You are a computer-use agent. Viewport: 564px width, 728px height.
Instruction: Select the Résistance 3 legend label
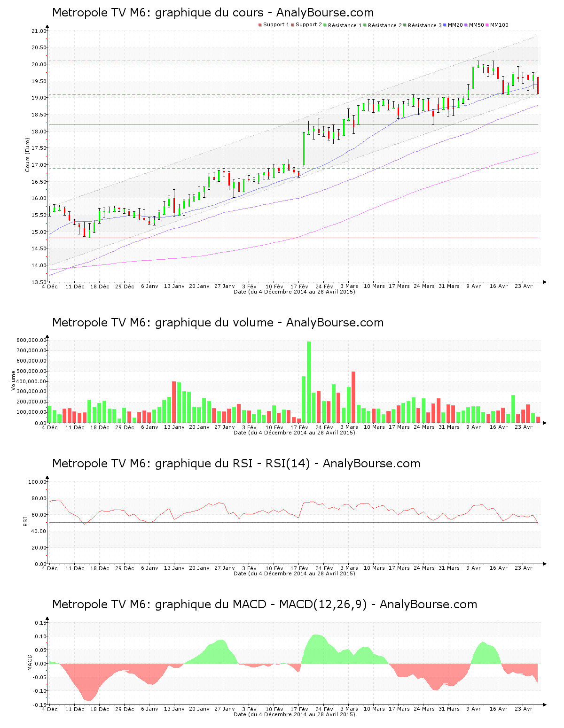point(425,25)
